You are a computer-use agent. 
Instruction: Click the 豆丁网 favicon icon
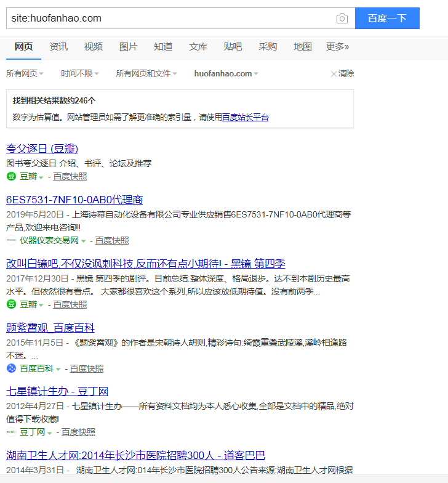pos(11,432)
